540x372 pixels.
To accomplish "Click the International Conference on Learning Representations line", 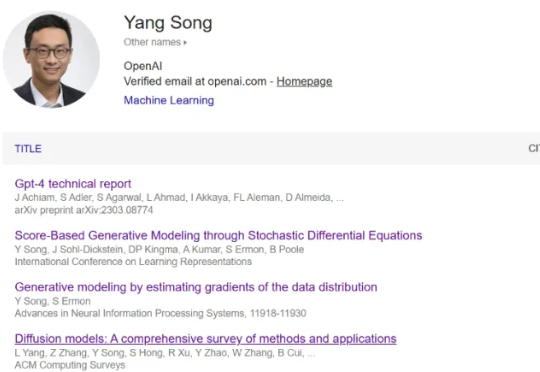I will (133, 261).
